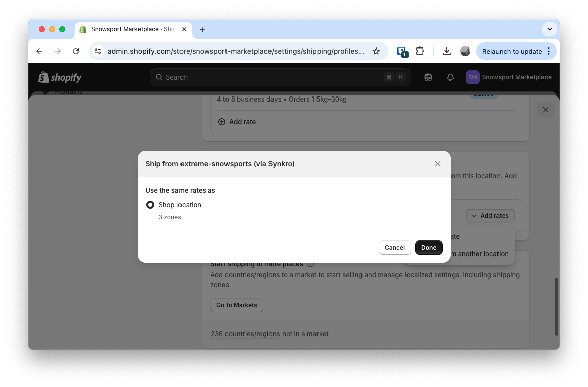Screen dimensions: 588x387
Task: Open the Add rates dropdown
Action: tap(490, 215)
